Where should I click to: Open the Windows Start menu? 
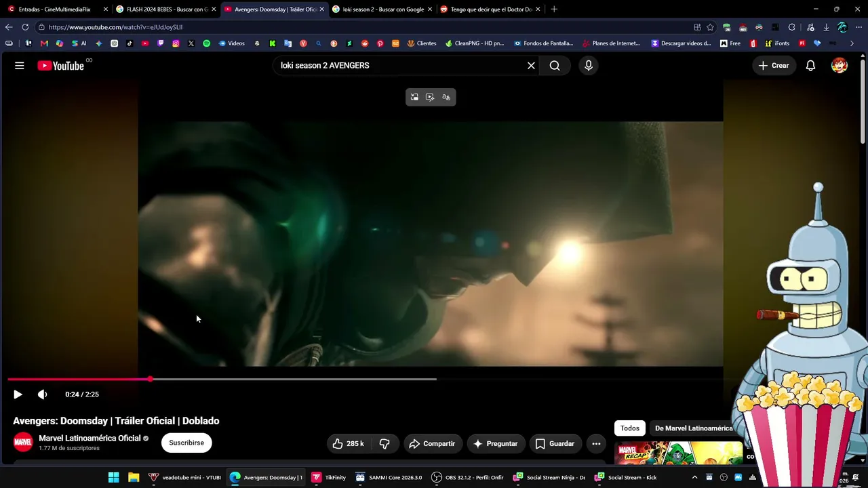114,477
